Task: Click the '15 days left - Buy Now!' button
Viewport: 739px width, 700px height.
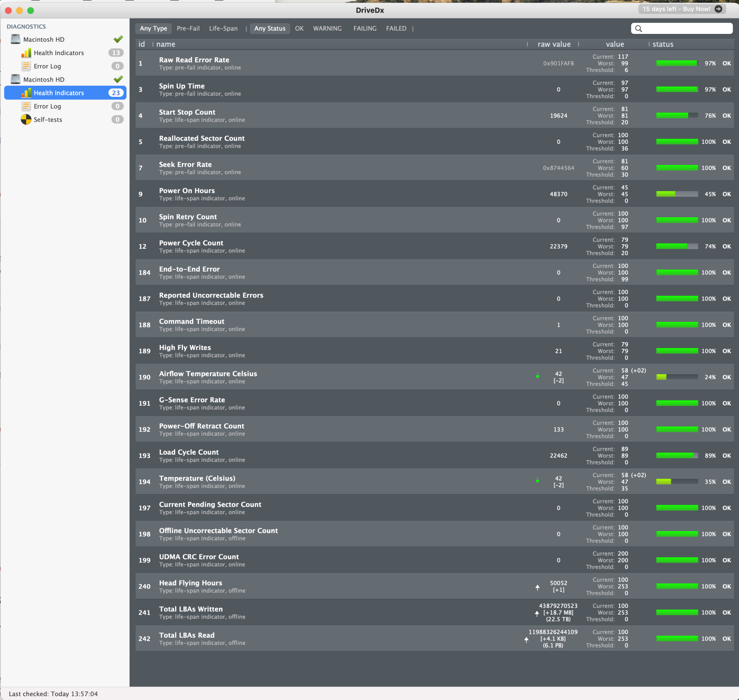Action: click(x=676, y=9)
